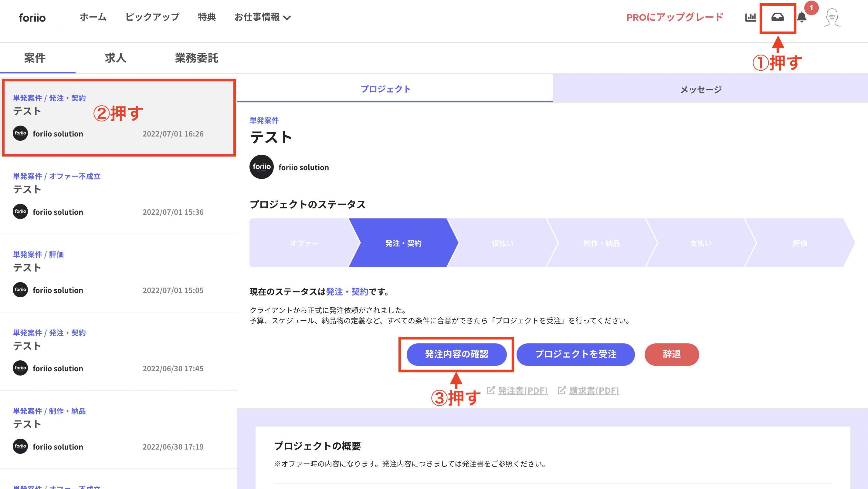Click 発注内容の確認 button

click(x=456, y=354)
